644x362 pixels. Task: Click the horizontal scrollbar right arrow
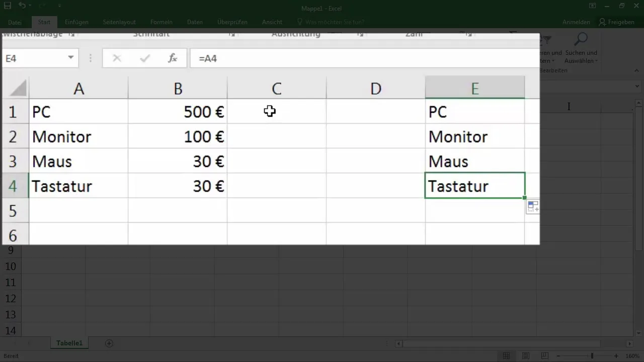629,343
